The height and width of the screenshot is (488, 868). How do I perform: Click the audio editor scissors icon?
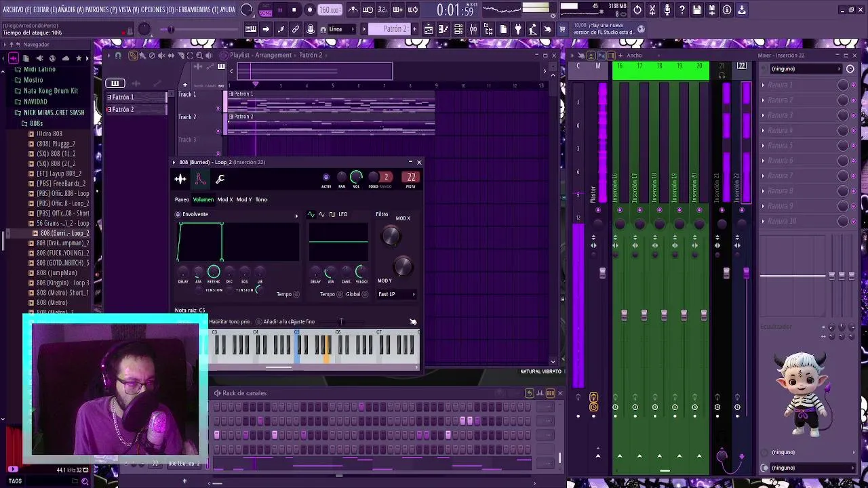click(652, 10)
